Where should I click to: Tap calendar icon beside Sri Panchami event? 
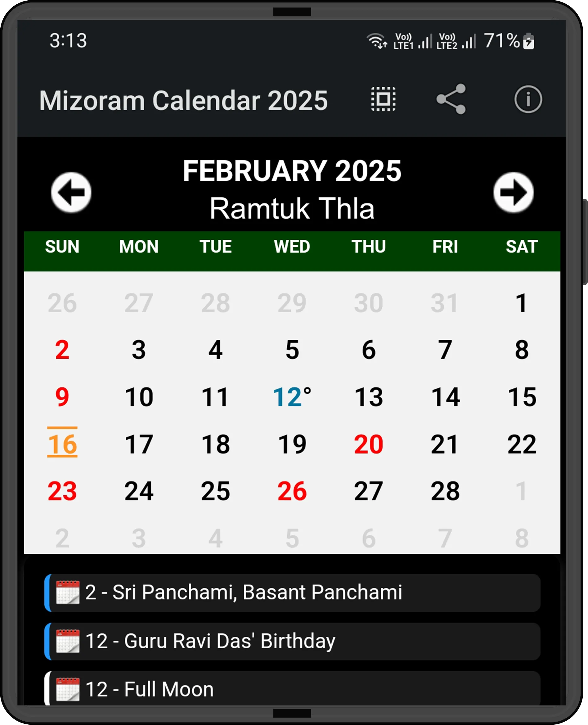[x=68, y=592]
